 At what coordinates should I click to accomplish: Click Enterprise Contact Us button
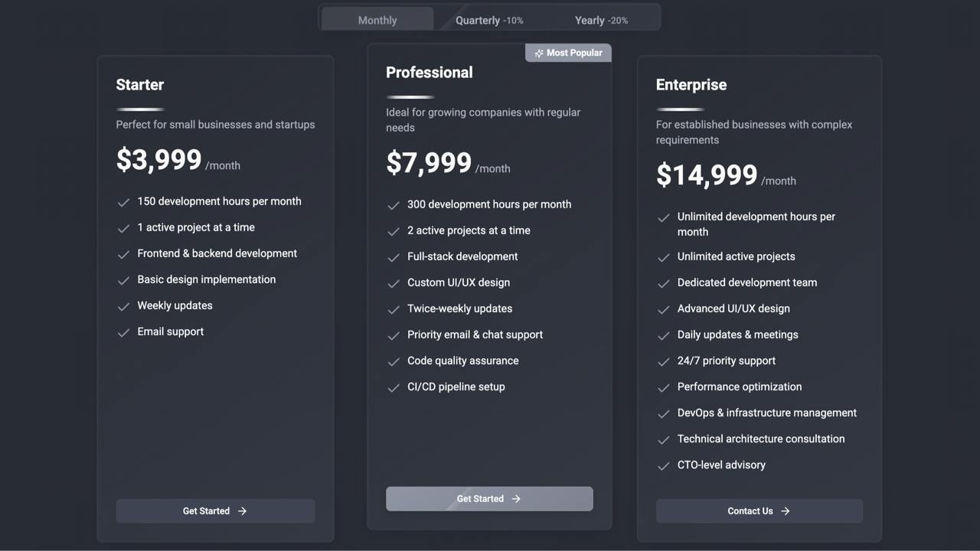(759, 511)
